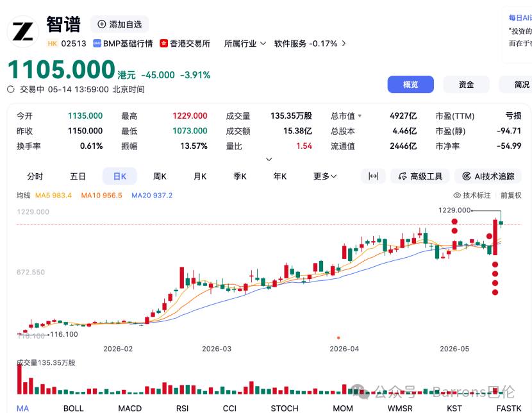Select the 周K chart period
The height and width of the screenshot is (413, 532).
coord(160,176)
